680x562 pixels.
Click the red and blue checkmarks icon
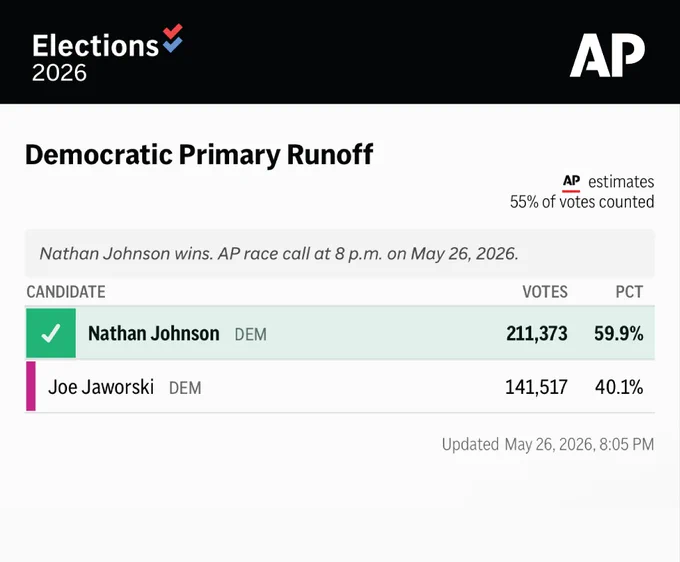click(x=173, y=39)
